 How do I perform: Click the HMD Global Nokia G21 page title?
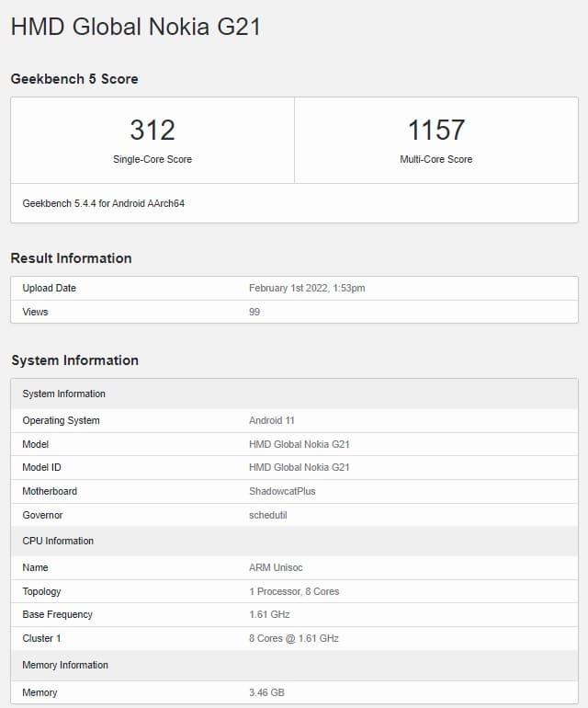135,28
